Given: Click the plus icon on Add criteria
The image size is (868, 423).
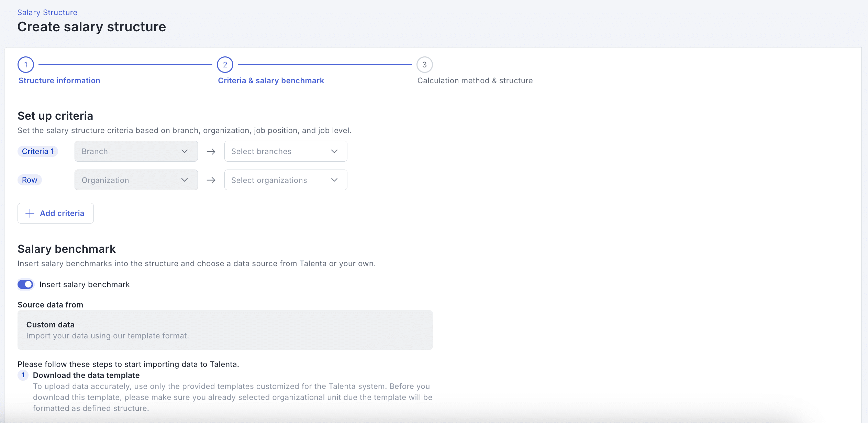Looking at the screenshot, I should 30,213.
